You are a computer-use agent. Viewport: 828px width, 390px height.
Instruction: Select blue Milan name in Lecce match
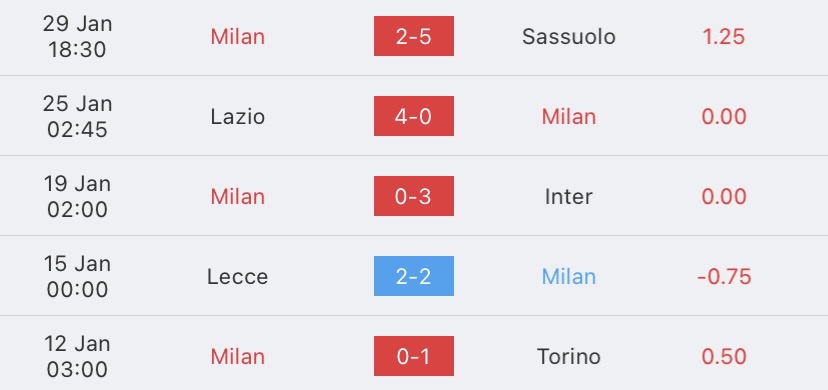(569, 277)
